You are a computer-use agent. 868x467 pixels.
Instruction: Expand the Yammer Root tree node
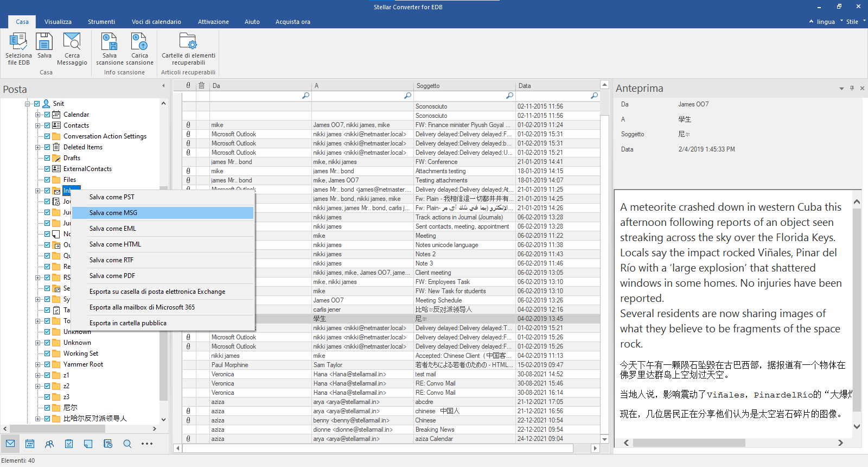coord(37,364)
